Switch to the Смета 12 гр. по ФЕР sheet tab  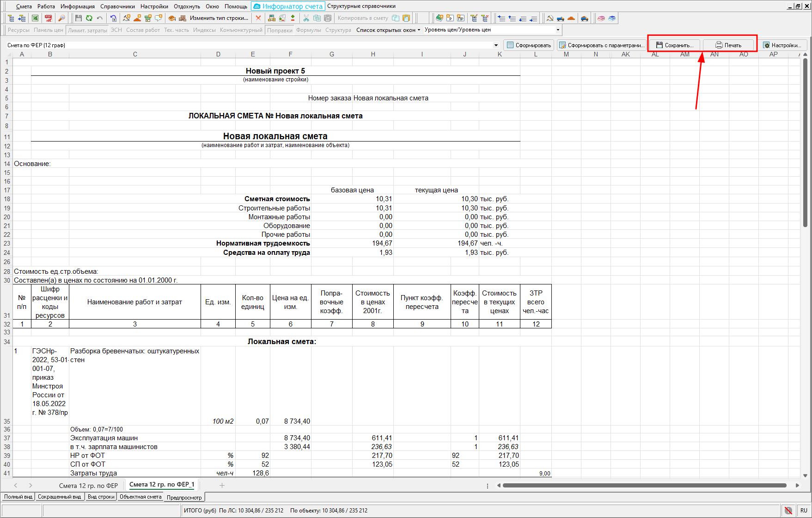click(x=88, y=486)
